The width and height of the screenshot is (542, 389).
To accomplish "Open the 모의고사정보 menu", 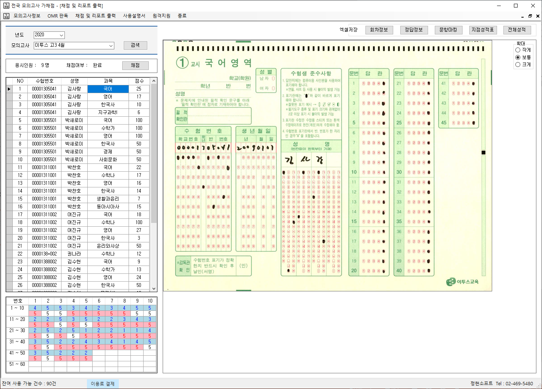I will tap(27, 16).
